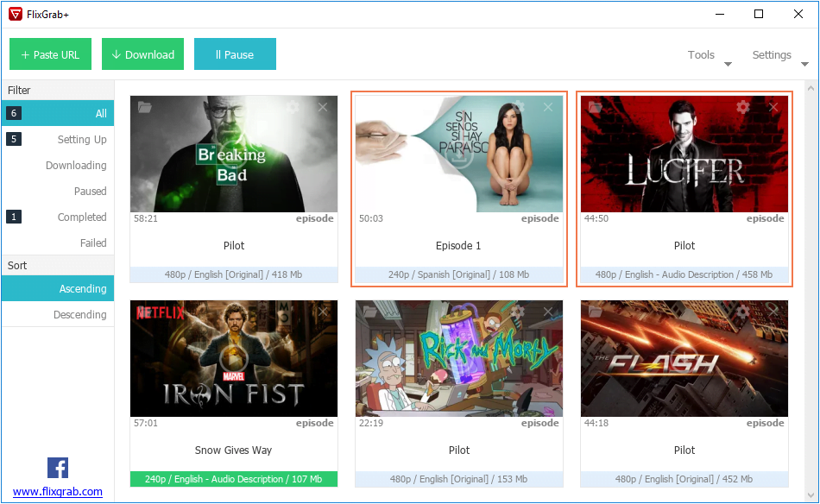Click the play icon on Iron Fist thumbnail
This screenshot has height=504, width=820.
pyautogui.click(x=234, y=359)
